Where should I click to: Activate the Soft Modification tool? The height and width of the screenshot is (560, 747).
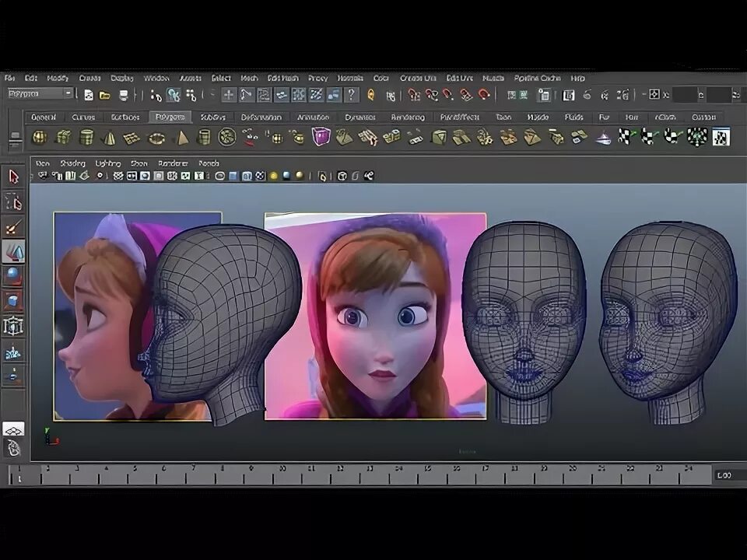click(13, 352)
